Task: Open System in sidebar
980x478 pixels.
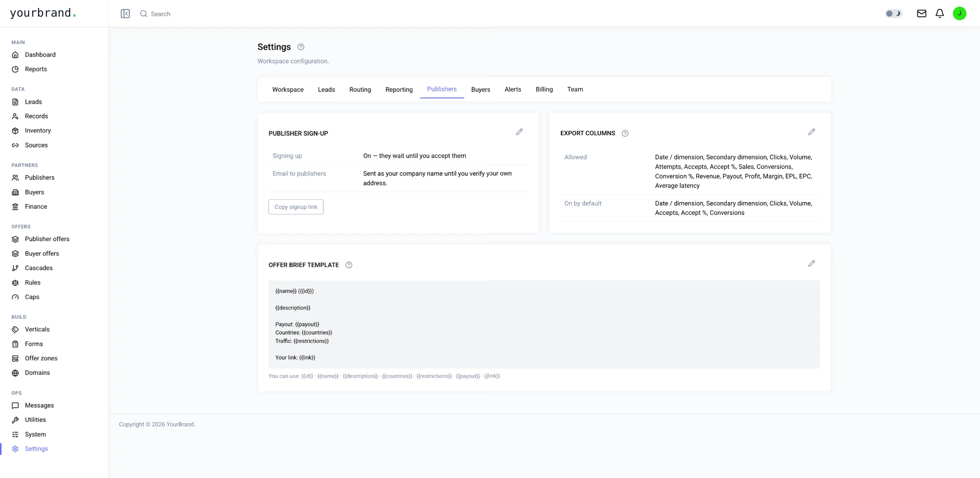Action: click(x=35, y=435)
